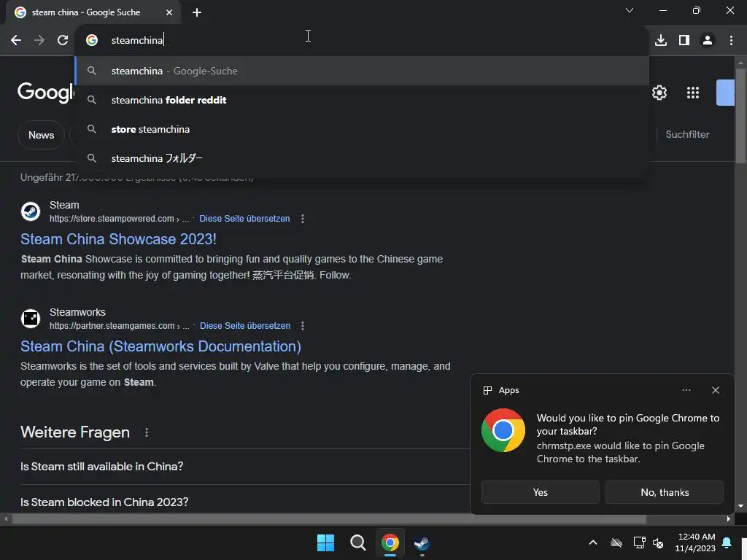The height and width of the screenshot is (560, 747).
Task: Click the forward navigation arrow
Action: [39, 41]
